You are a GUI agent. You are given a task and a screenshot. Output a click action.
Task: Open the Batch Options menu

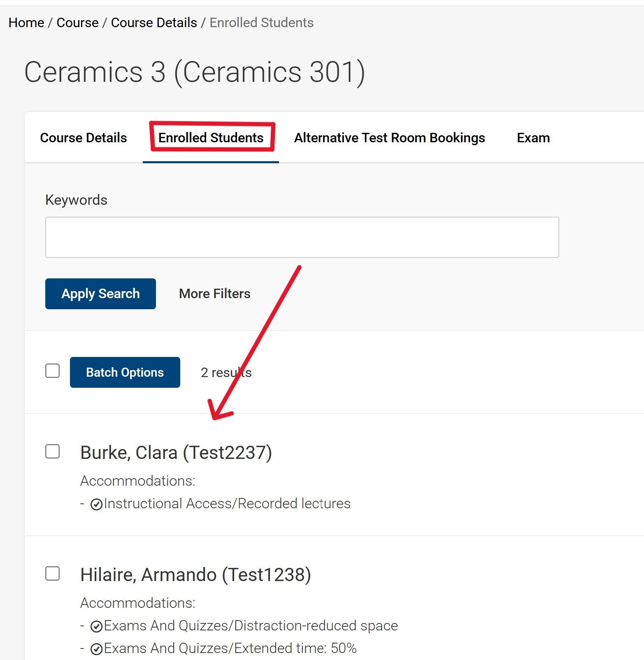(x=125, y=372)
